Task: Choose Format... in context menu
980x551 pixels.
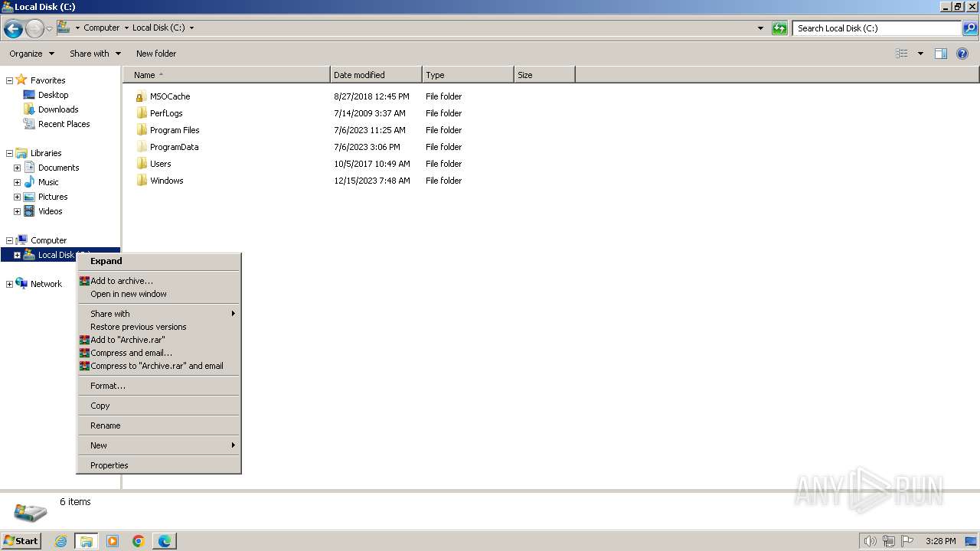Action: click(158, 386)
